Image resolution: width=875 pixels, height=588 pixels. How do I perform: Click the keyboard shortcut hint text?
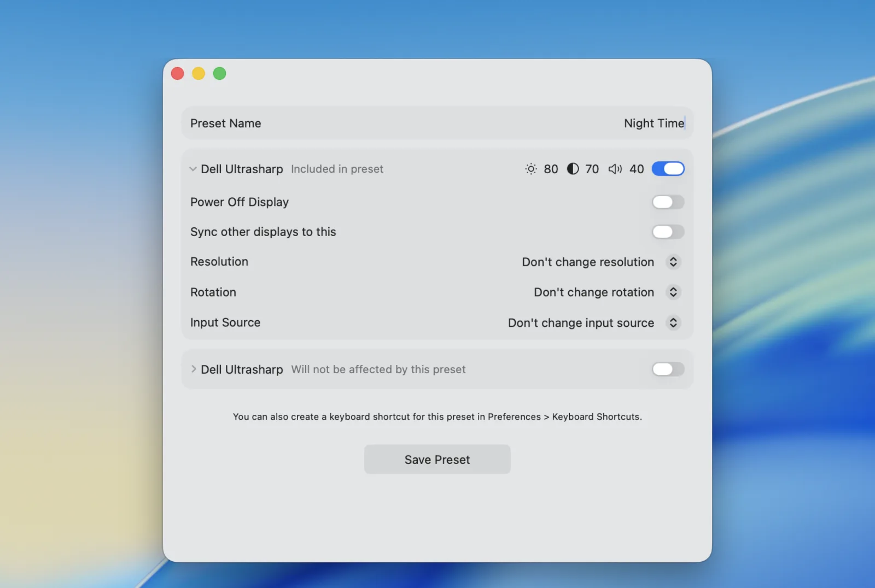point(437,417)
